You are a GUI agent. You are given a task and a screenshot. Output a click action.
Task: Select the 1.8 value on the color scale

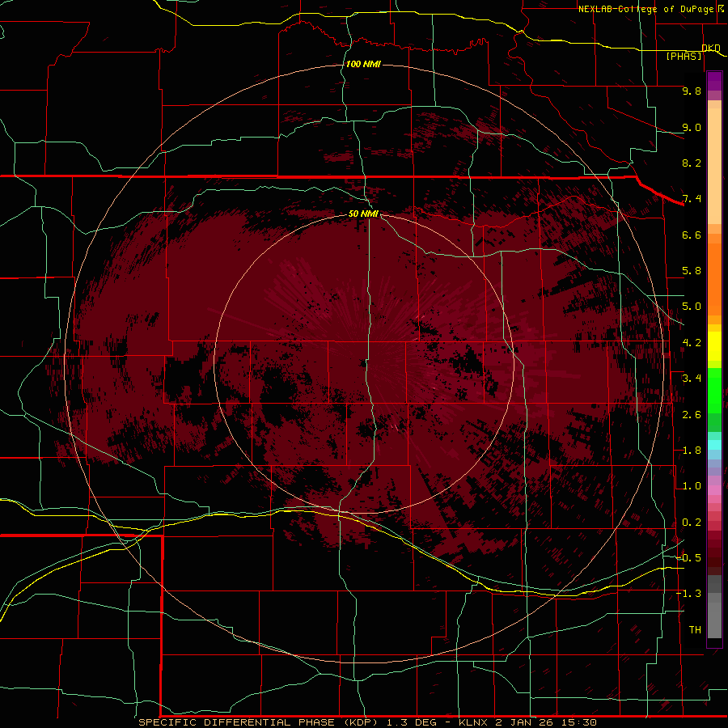(x=692, y=451)
